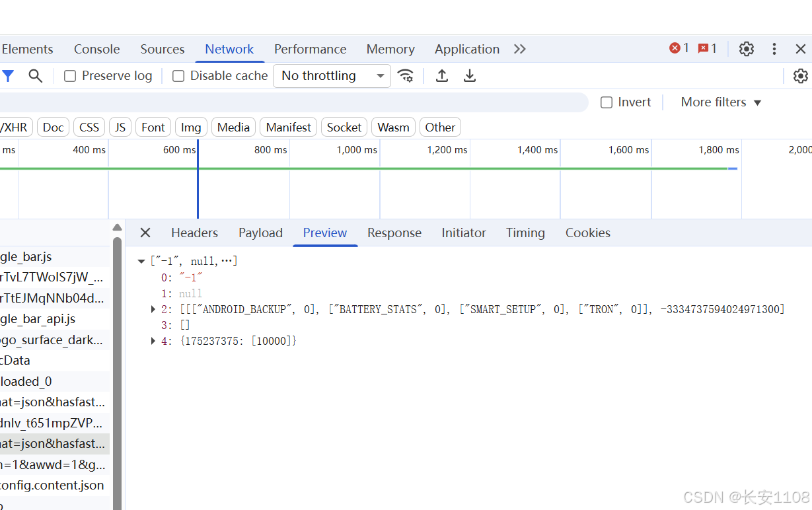This screenshot has width=812, height=510.
Task: Filter requests by Wasm type
Action: (x=394, y=127)
